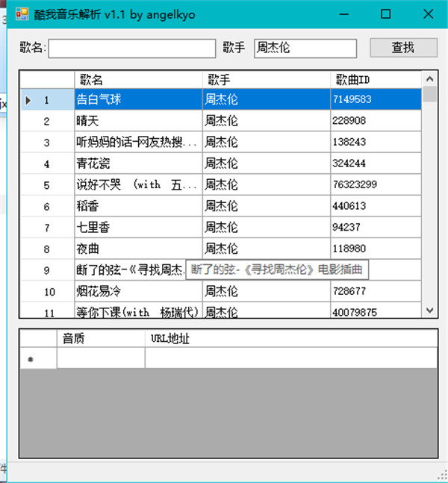This screenshot has height=483, width=448.
Task: Click song ID 118980
Action: [376, 249]
